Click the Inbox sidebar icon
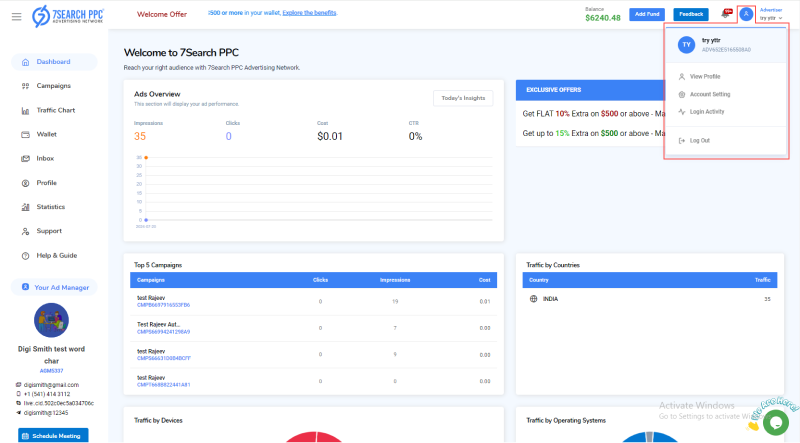 [26, 158]
